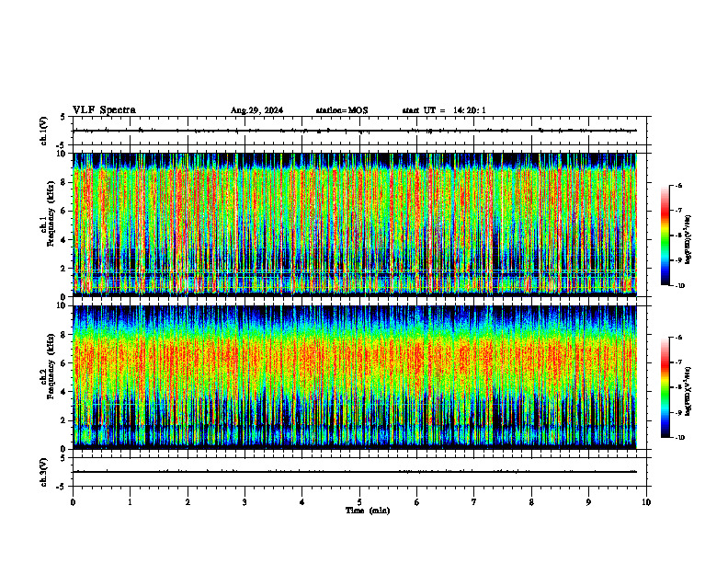Click the time-axis tick label "1"
This screenshot has height=563, width=728.
(x=130, y=502)
